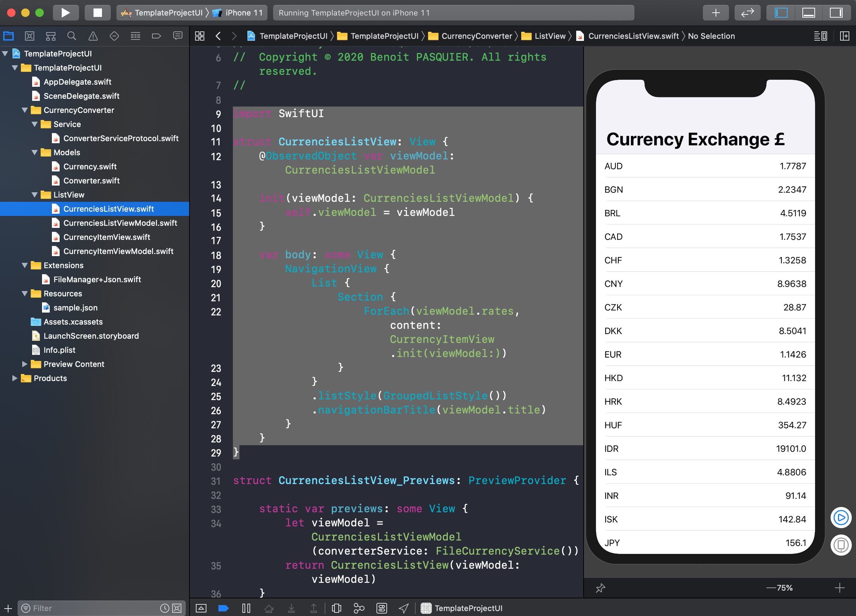Viewport: 856px width, 616px height.
Task: Open the Library with the plus icon
Action: [716, 12]
